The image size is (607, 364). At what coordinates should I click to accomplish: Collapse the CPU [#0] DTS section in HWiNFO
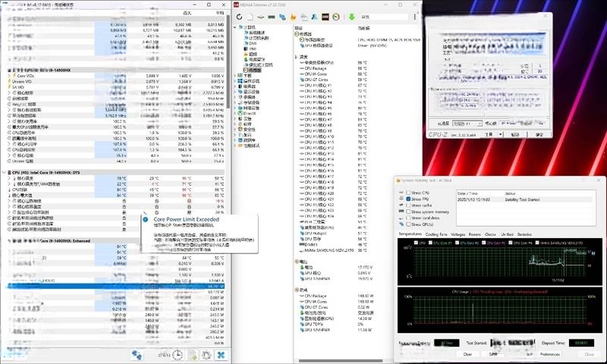point(5,173)
